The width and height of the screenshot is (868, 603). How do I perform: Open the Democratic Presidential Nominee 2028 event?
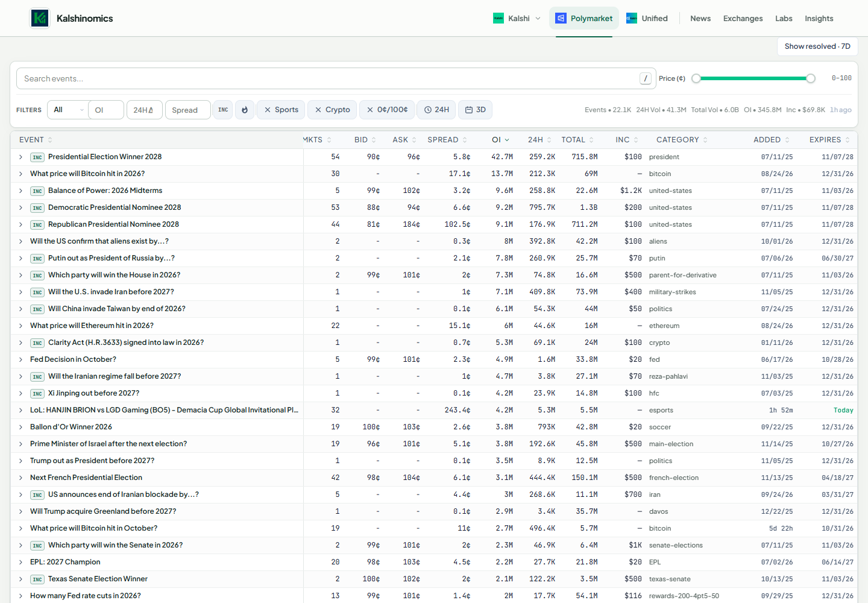(x=115, y=207)
